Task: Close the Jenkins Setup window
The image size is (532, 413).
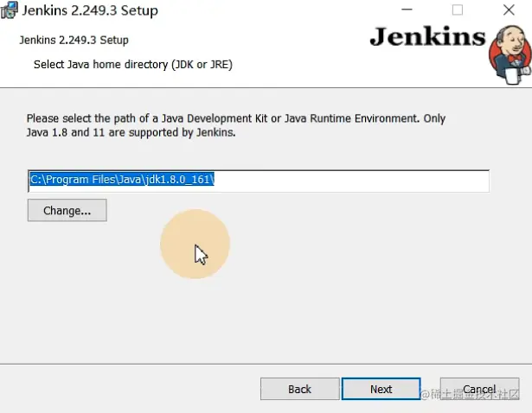Action: tap(509, 10)
